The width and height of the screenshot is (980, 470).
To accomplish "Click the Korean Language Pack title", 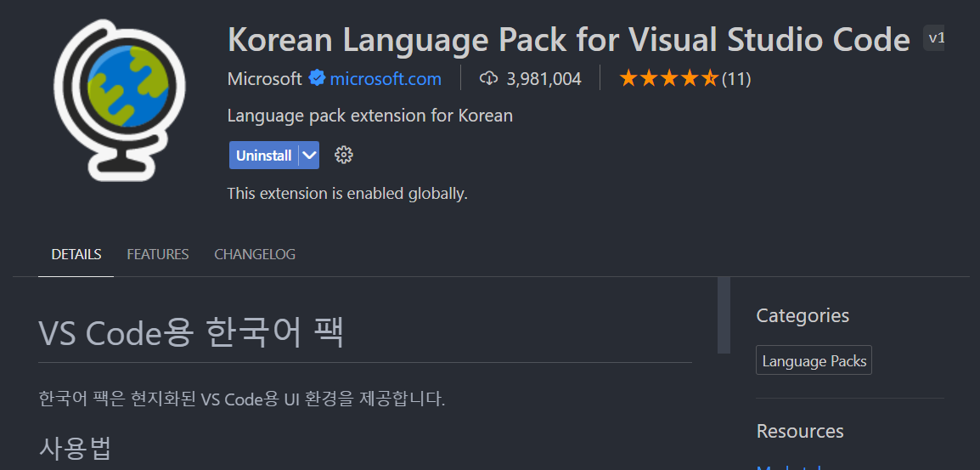I will tap(568, 39).
